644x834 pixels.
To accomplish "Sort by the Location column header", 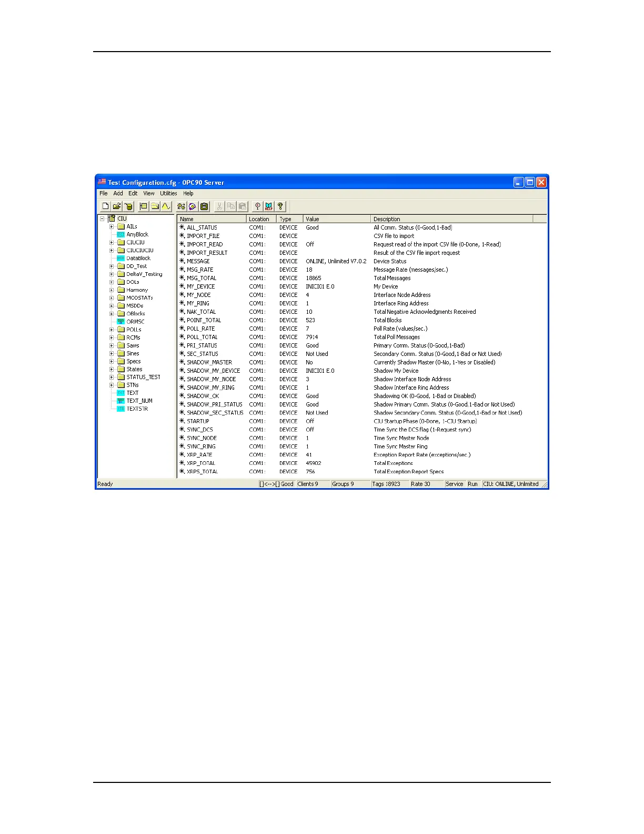I will (x=261, y=219).
